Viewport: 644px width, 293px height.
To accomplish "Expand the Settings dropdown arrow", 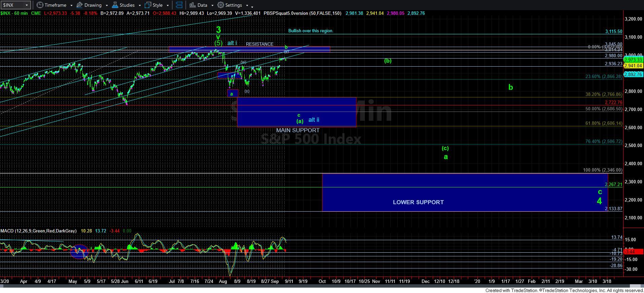I will [247, 5].
